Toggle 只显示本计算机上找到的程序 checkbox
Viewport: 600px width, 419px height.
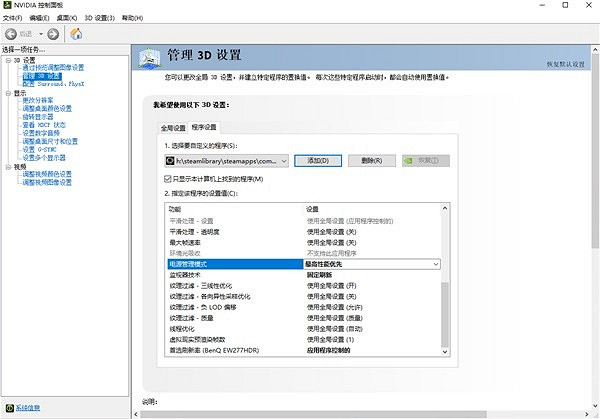(x=168, y=179)
